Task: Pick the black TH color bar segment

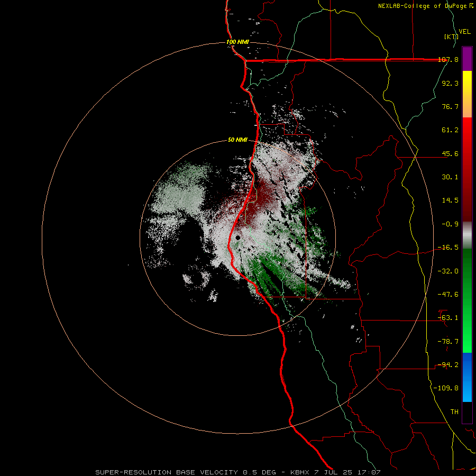Action: pyautogui.click(x=467, y=413)
